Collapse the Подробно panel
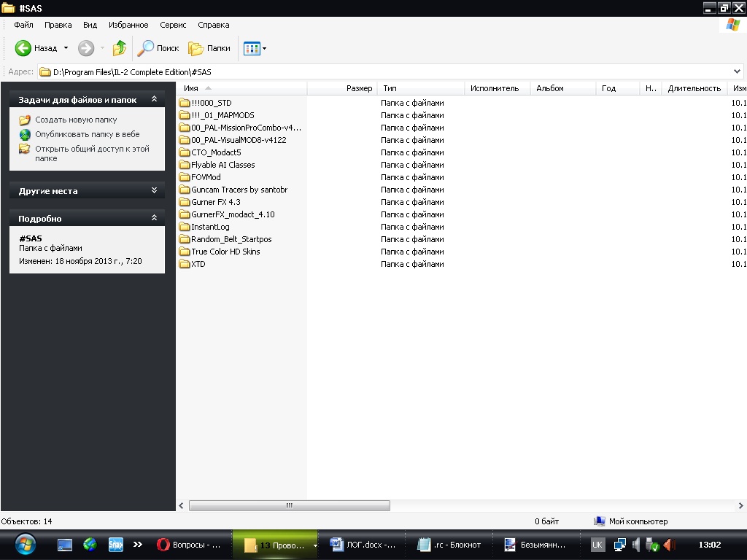The image size is (747, 560). tap(154, 217)
